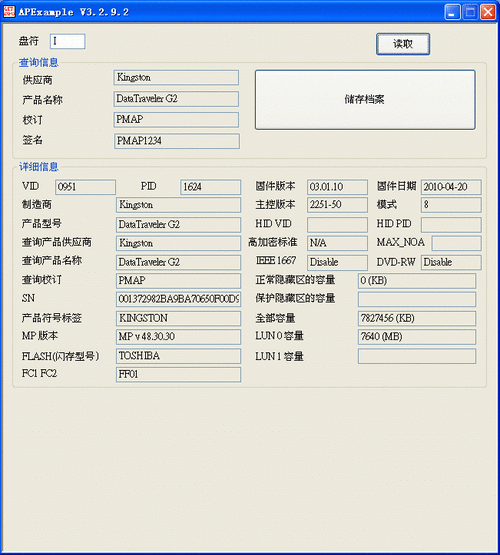Image resolution: width=500 pixels, height=555 pixels.
Task: Click 正常隐藏区的容量 field showing 0 (KB)
Action: pyautogui.click(x=417, y=281)
